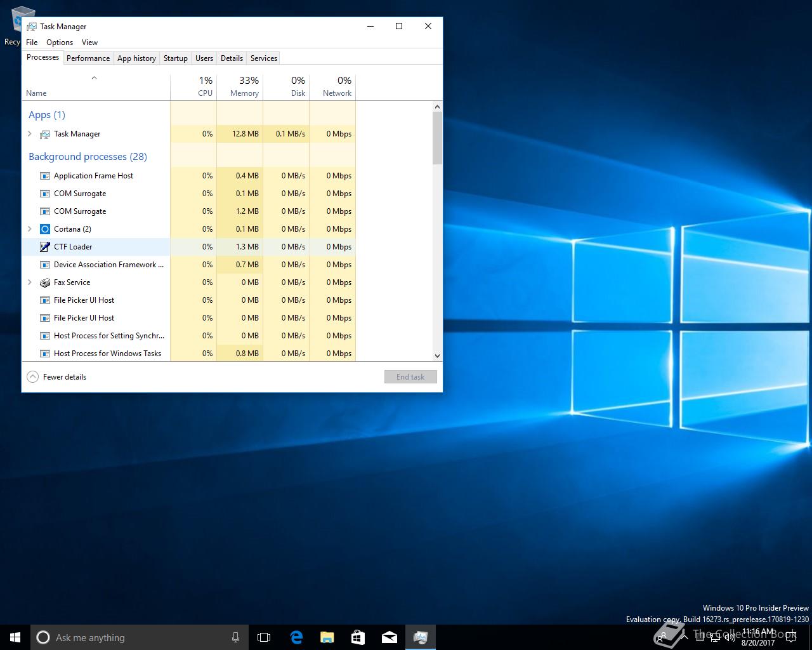Expand the Fax Service process entry
812x650 pixels.
click(30, 282)
